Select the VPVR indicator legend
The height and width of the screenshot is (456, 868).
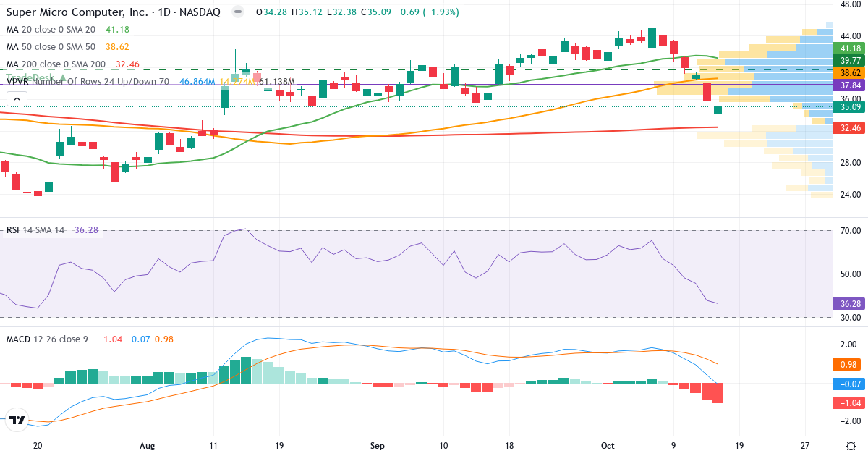click(88, 81)
